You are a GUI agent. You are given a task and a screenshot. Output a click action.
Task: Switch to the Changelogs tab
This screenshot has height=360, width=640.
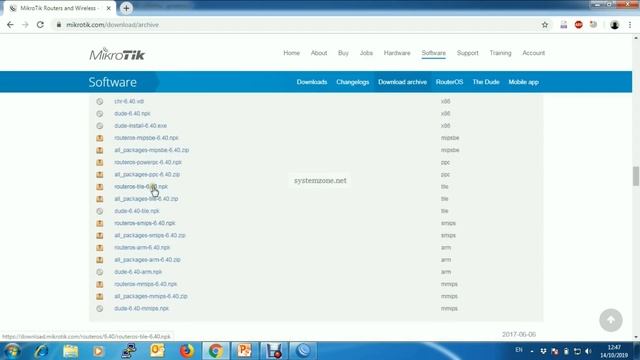point(353,82)
